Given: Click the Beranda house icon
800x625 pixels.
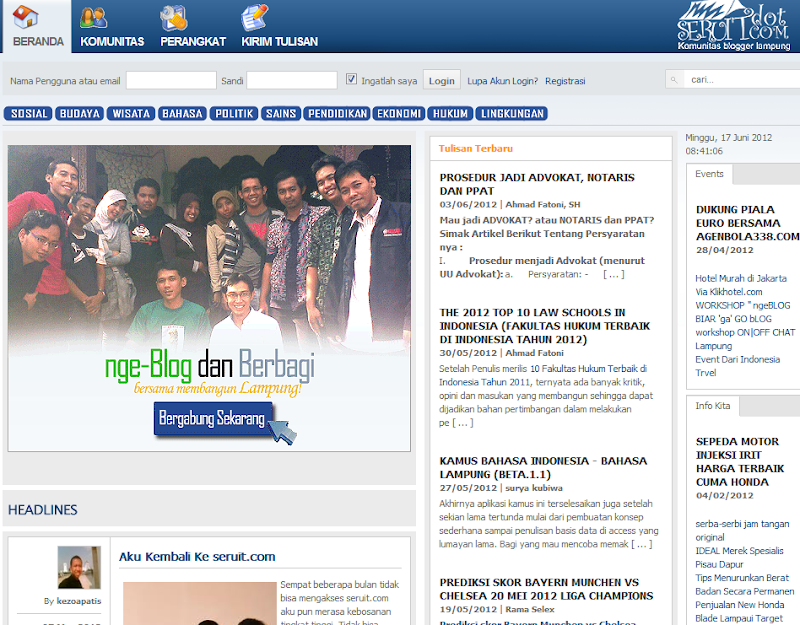Looking at the screenshot, I should 25,16.
